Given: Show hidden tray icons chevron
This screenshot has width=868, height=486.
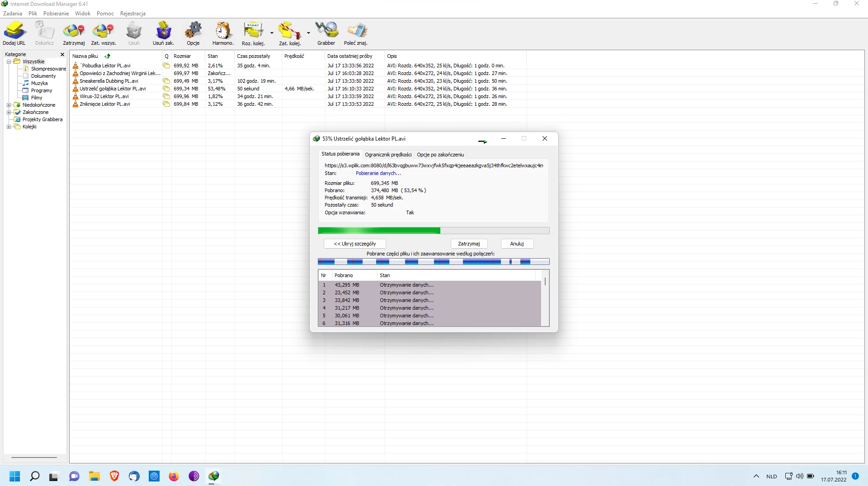Looking at the screenshot, I should pyautogui.click(x=756, y=476).
